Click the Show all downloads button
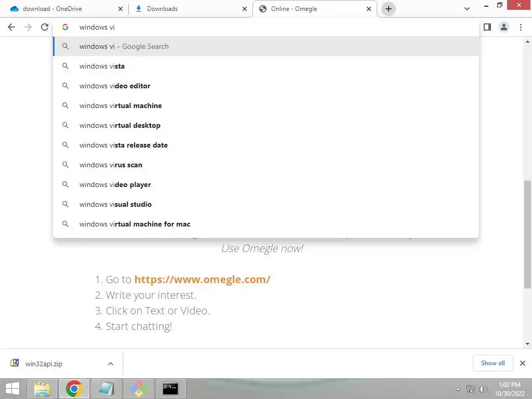532x399 pixels. (x=493, y=363)
